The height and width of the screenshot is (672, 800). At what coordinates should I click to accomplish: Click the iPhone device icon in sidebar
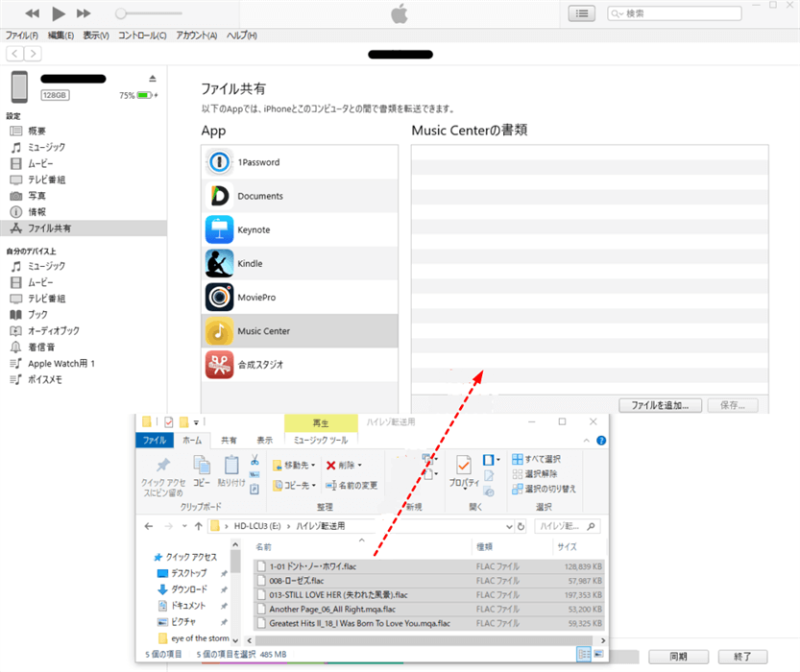point(19,86)
